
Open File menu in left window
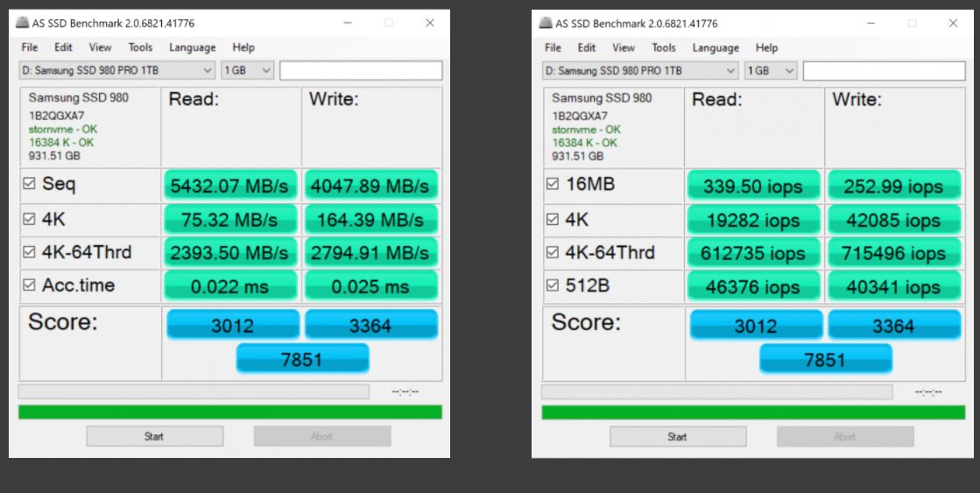pyautogui.click(x=30, y=47)
